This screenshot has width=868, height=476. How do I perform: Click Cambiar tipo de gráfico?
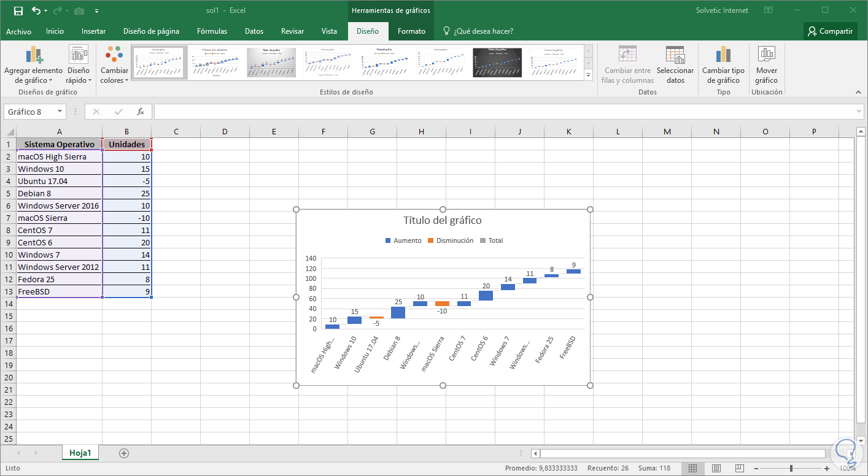click(x=723, y=64)
